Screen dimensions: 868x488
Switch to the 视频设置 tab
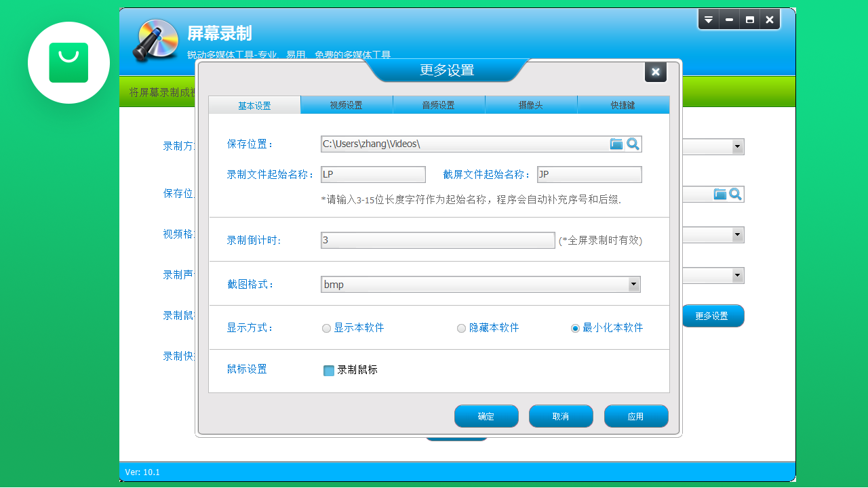tap(347, 104)
